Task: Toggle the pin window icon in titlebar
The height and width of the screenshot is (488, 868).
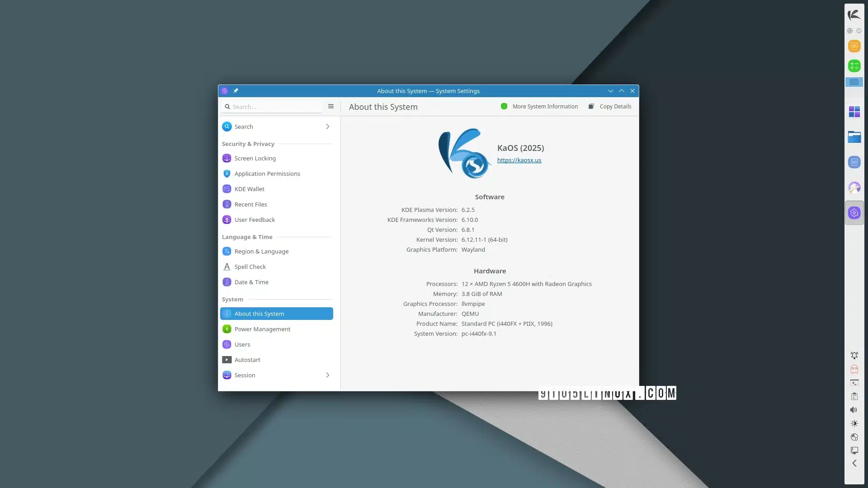Action: click(236, 91)
